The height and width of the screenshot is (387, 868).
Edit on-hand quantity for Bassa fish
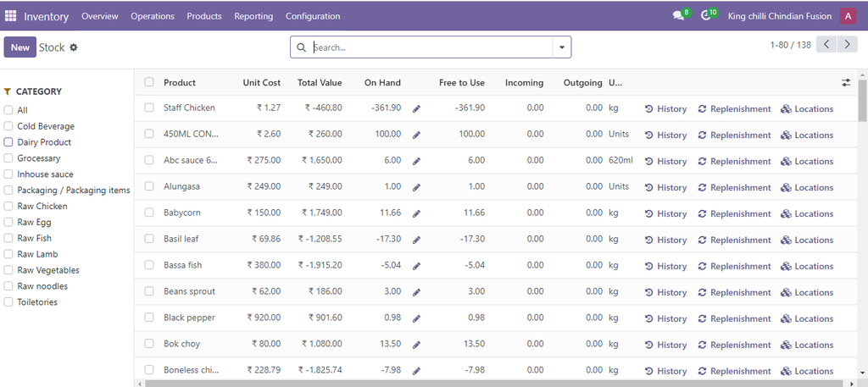coord(416,267)
